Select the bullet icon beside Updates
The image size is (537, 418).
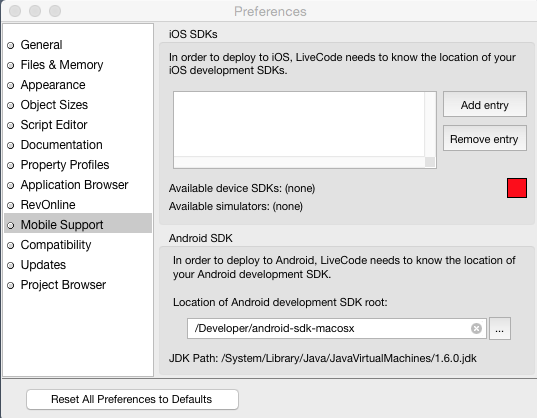tap(11, 265)
